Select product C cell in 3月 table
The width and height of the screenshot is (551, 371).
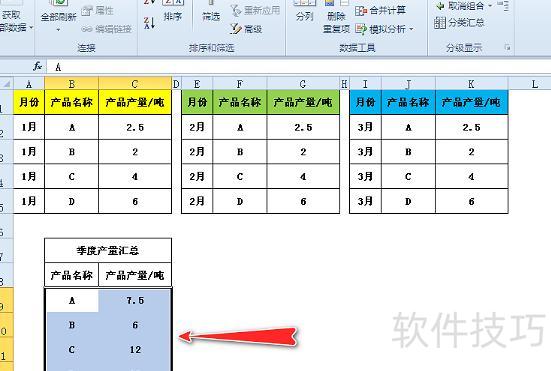(408, 176)
